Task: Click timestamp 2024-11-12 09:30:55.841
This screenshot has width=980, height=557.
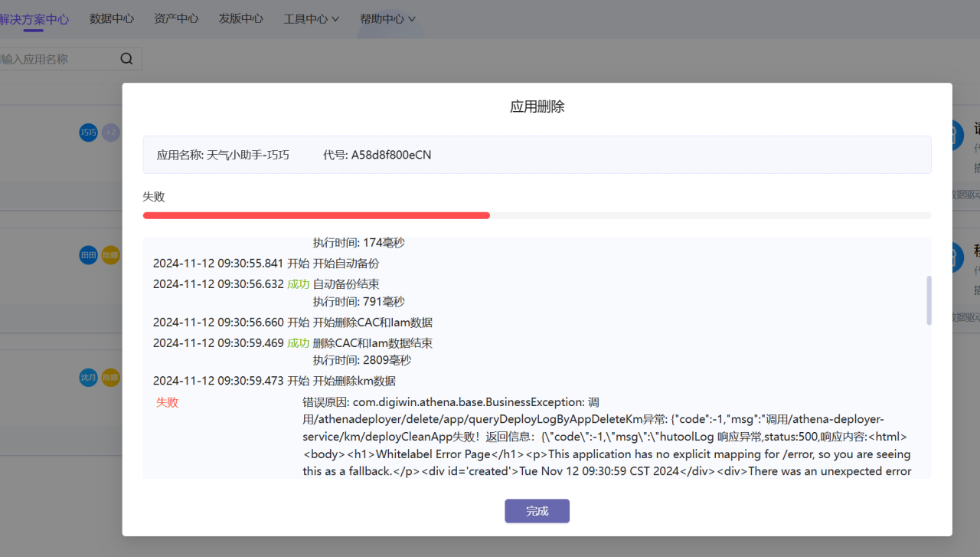Action: pyautogui.click(x=218, y=264)
